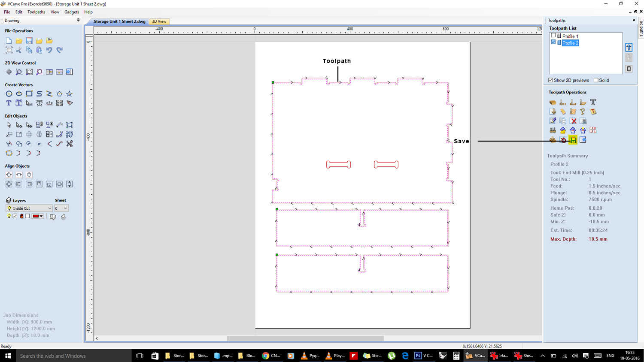The image size is (644, 362).
Task: Click the left dog-bone slot vector in drawing
Action: point(338,165)
